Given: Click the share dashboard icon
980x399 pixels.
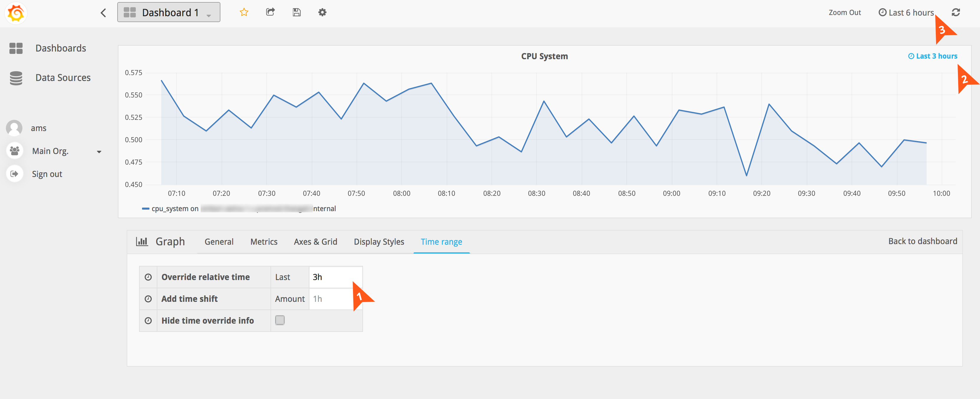Looking at the screenshot, I should (x=270, y=12).
